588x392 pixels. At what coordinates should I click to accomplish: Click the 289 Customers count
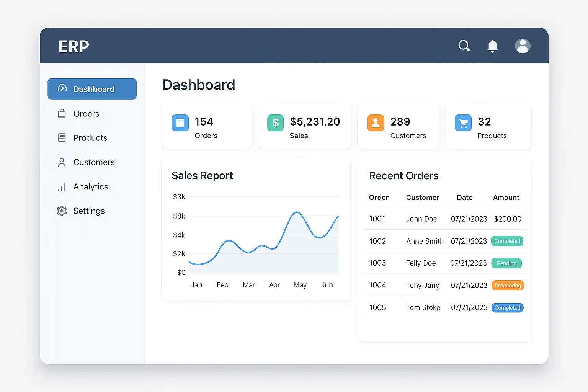[x=400, y=122]
